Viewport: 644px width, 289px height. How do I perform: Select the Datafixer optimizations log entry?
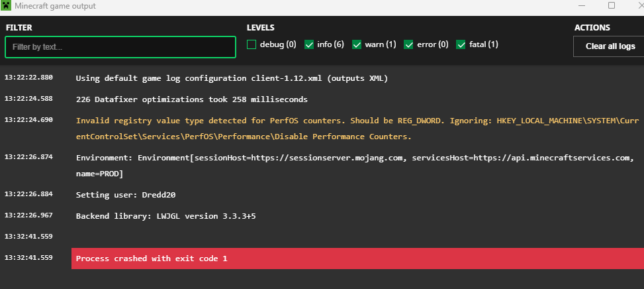[x=191, y=99]
